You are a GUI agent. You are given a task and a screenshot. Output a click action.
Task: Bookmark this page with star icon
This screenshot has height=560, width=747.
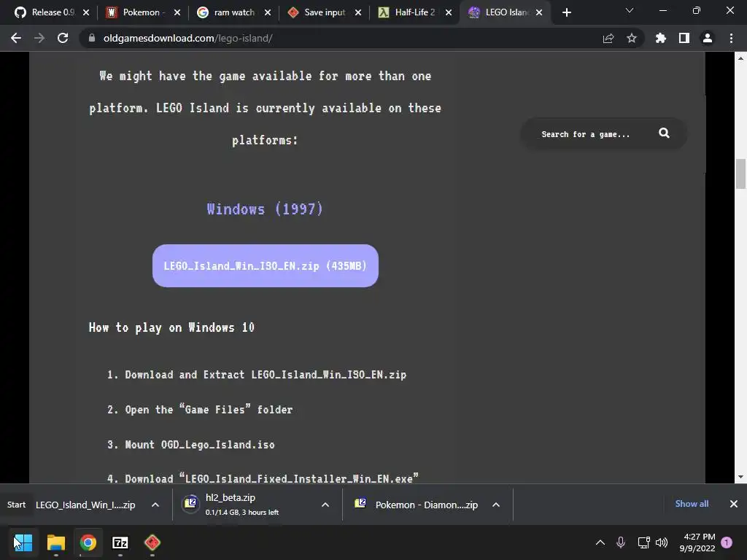[x=631, y=38]
